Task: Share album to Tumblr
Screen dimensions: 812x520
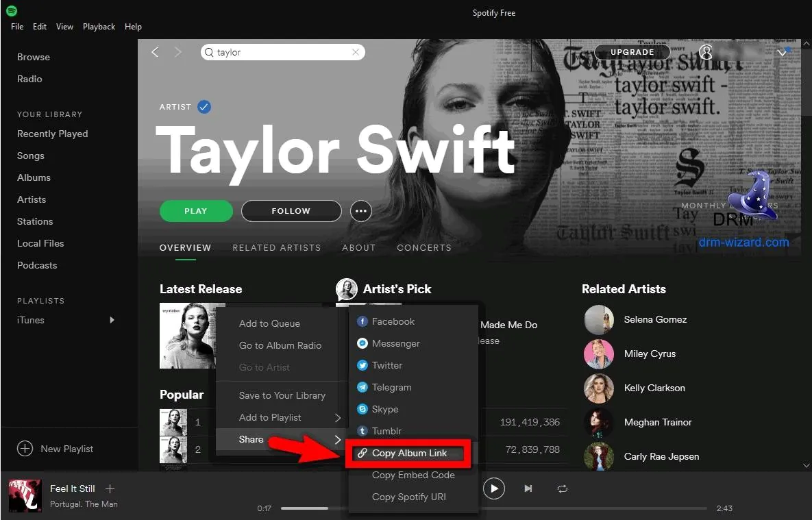Action: click(x=379, y=431)
